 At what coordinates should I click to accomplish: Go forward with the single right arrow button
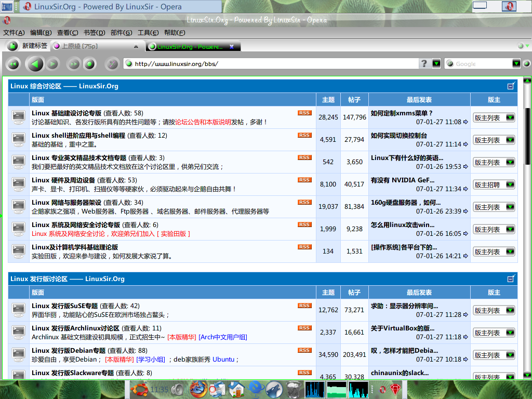coord(52,64)
